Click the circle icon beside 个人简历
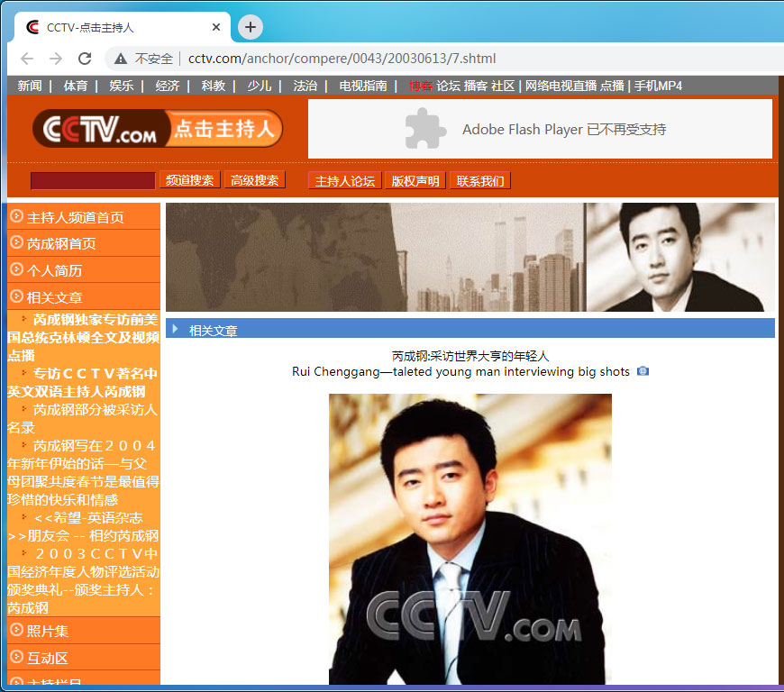Screen dimensions: 784x692 click(x=16, y=269)
